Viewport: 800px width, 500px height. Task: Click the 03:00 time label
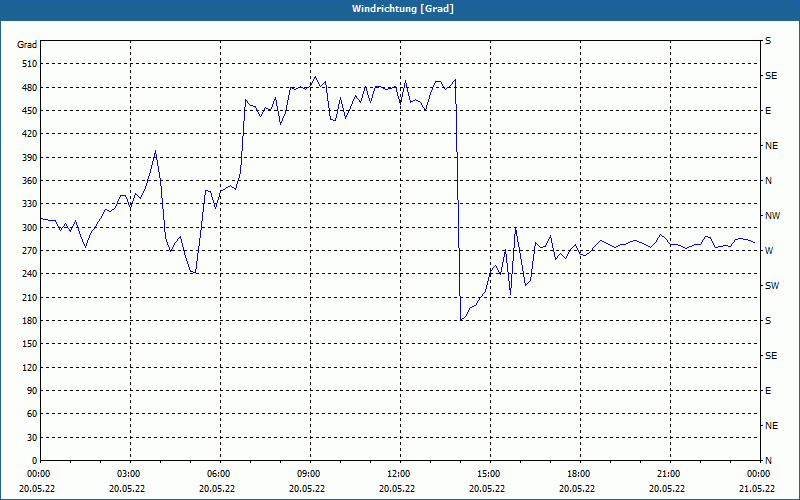[129, 474]
